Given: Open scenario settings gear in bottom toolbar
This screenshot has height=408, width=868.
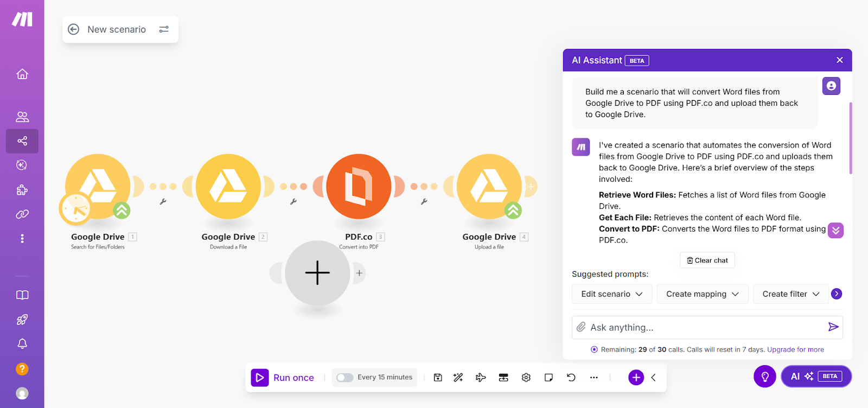Looking at the screenshot, I should (x=526, y=378).
